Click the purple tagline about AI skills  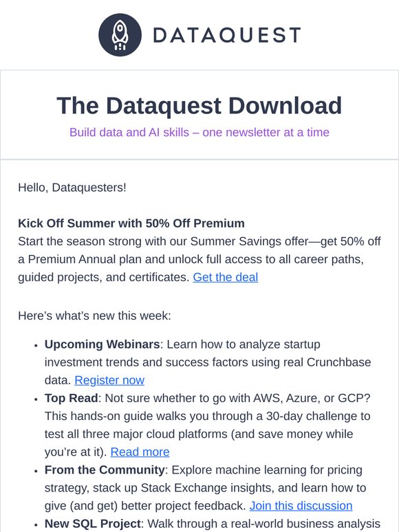[199, 133]
